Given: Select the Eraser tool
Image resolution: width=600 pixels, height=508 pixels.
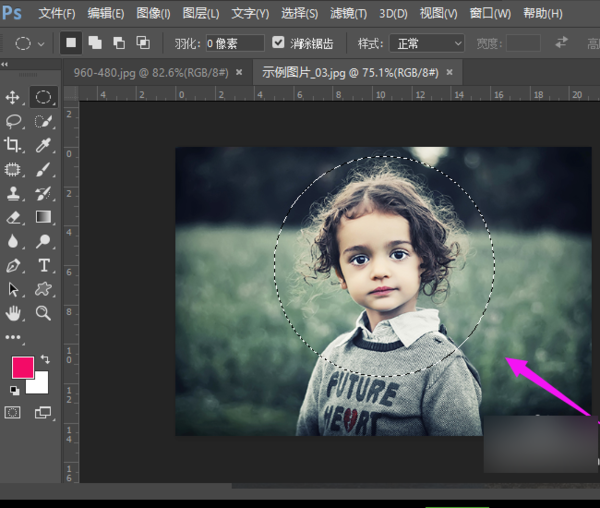Looking at the screenshot, I should point(14,217).
